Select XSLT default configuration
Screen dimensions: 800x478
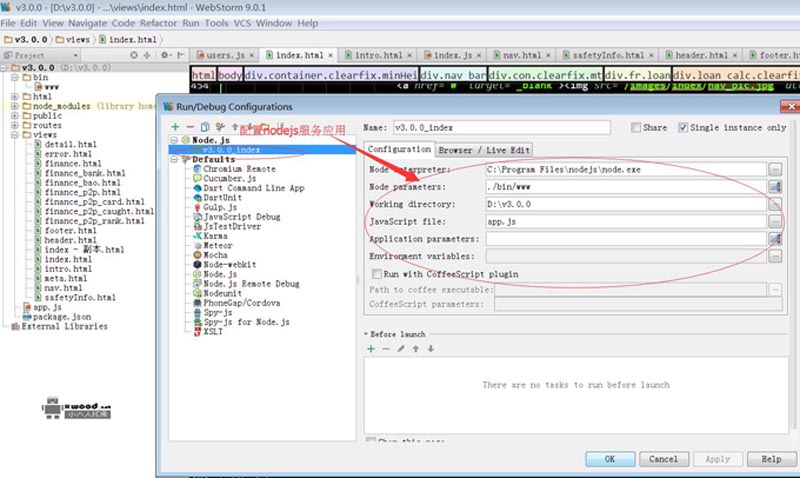pos(208,332)
